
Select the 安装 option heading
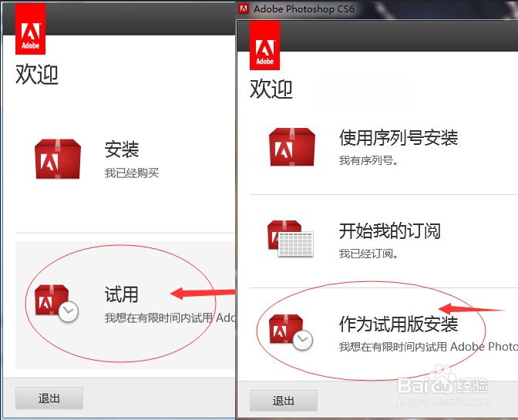(x=122, y=150)
